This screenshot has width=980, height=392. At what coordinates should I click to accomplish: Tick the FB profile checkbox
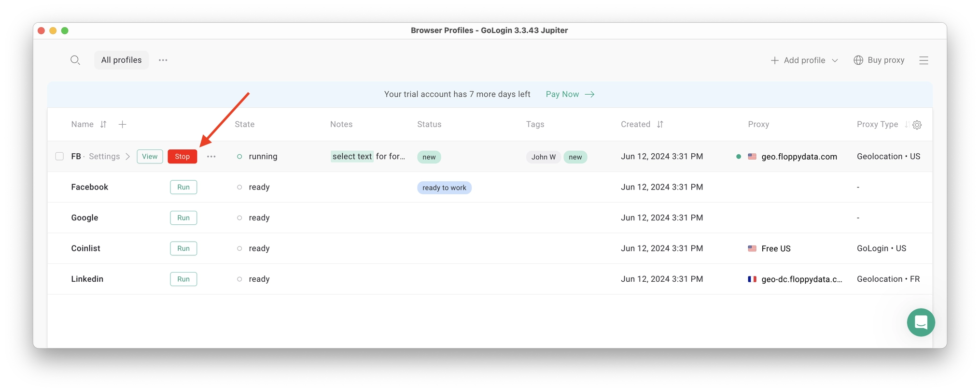tap(59, 156)
